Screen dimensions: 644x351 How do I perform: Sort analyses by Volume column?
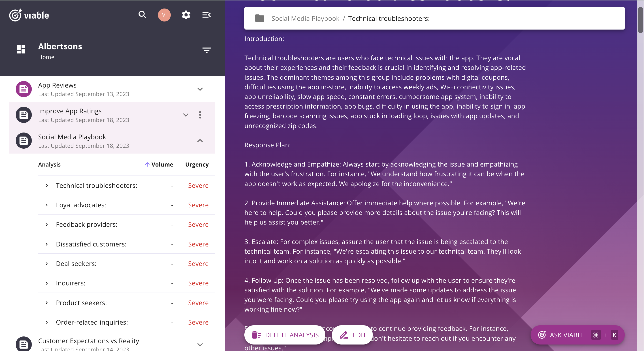(x=162, y=165)
